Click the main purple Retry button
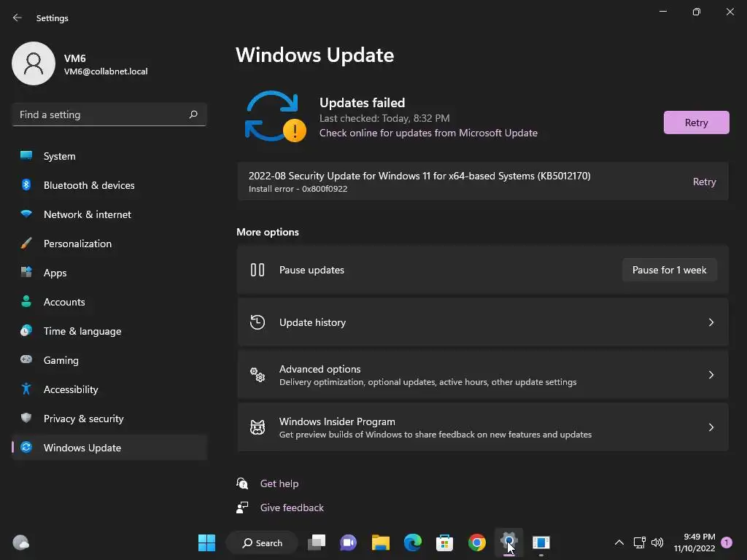Viewport: 747px width, 560px height. point(696,122)
